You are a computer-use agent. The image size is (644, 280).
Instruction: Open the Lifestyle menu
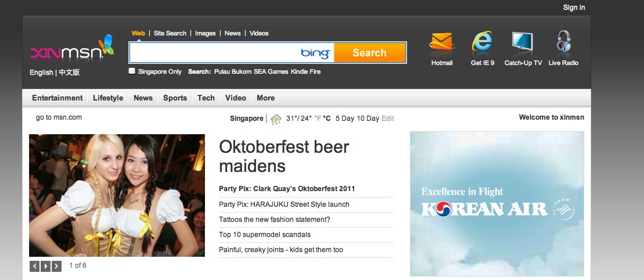click(x=108, y=98)
